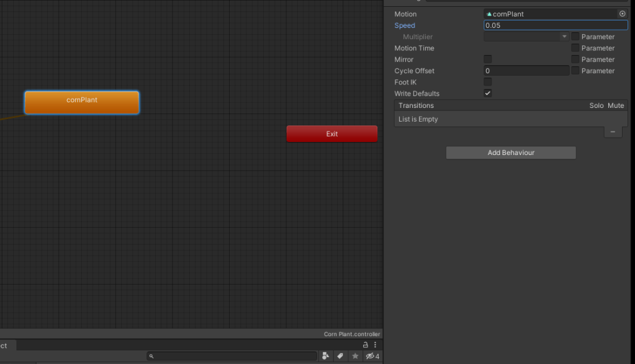Enable the Mirror checkbox

click(488, 60)
